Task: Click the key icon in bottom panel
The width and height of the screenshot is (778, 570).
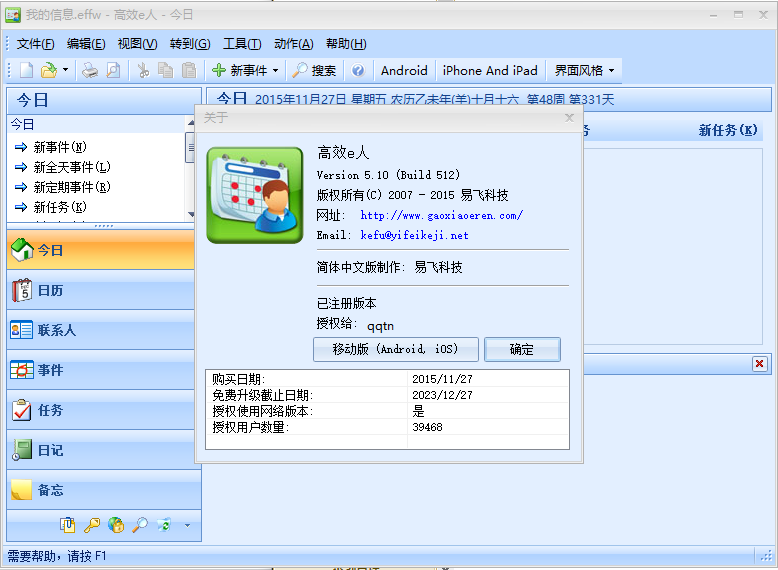Action: click(x=91, y=524)
